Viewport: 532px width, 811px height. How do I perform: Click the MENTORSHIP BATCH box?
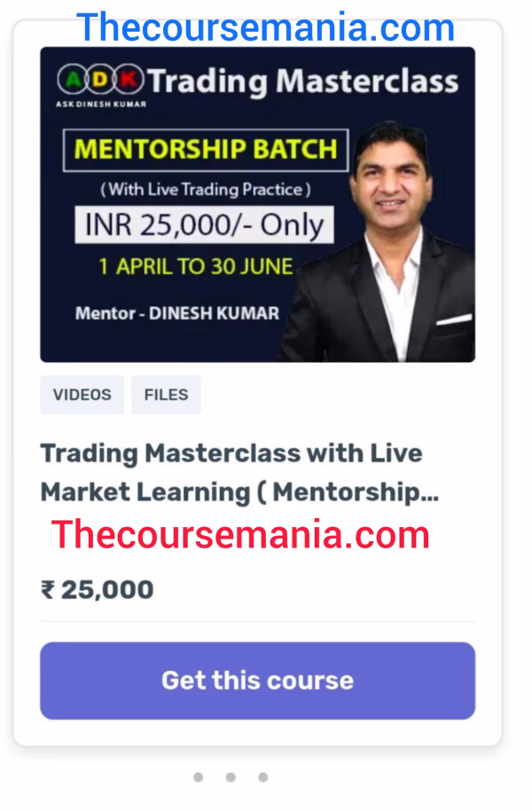(206, 150)
